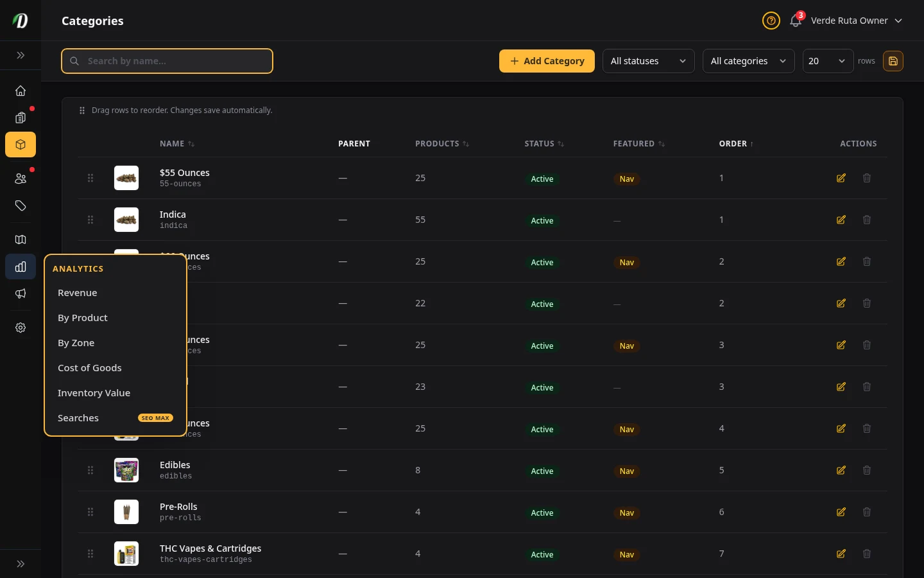Open the Customers people icon in sidebar
Viewport: 924px width, 578px height.
(21, 179)
